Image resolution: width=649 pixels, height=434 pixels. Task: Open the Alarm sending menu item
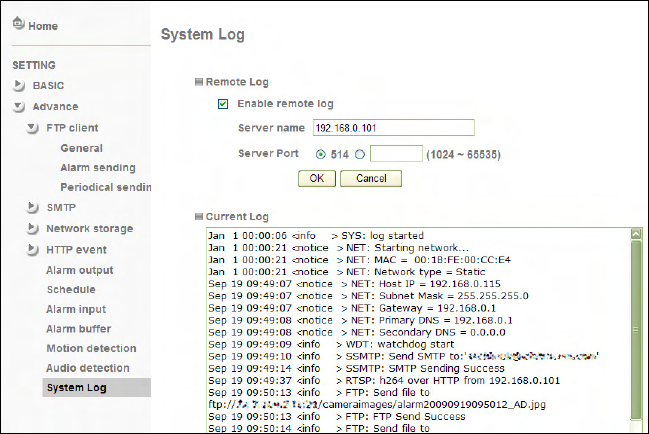(x=98, y=168)
